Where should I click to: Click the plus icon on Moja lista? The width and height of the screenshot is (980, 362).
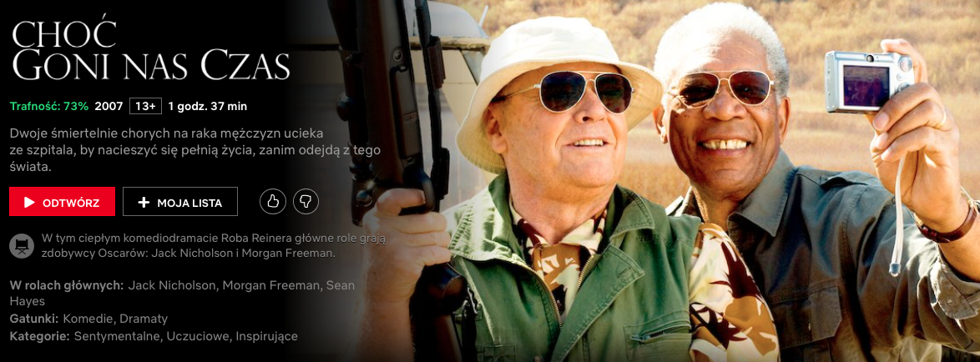click(144, 202)
